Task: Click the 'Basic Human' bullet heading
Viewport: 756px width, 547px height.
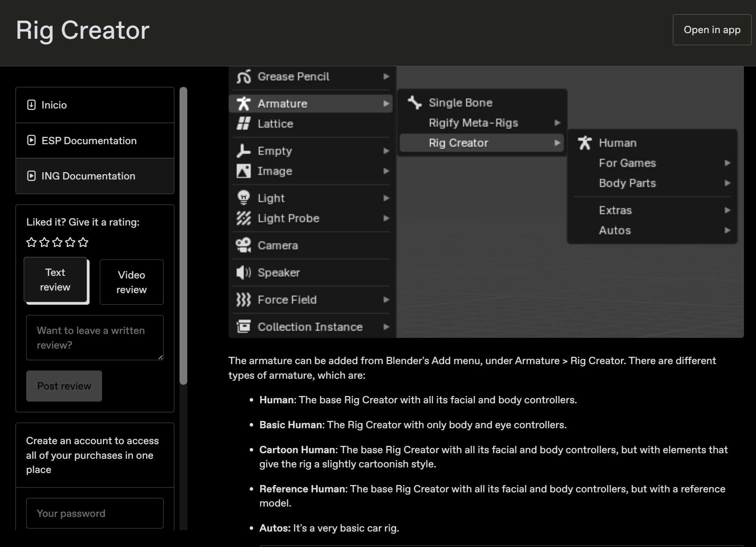Action: point(291,425)
